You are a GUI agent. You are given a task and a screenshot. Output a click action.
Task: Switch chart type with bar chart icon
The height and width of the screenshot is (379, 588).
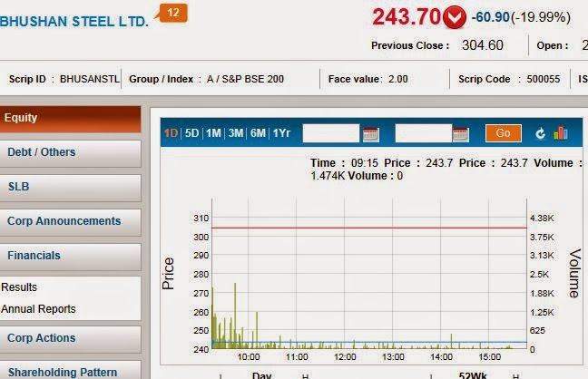coord(561,132)
